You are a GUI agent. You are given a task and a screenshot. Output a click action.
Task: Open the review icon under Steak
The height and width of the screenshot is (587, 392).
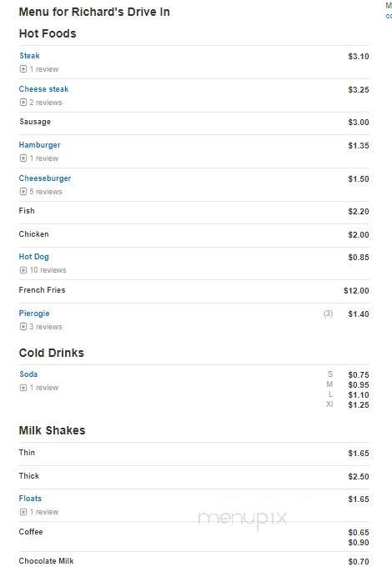tap(23, 69)
